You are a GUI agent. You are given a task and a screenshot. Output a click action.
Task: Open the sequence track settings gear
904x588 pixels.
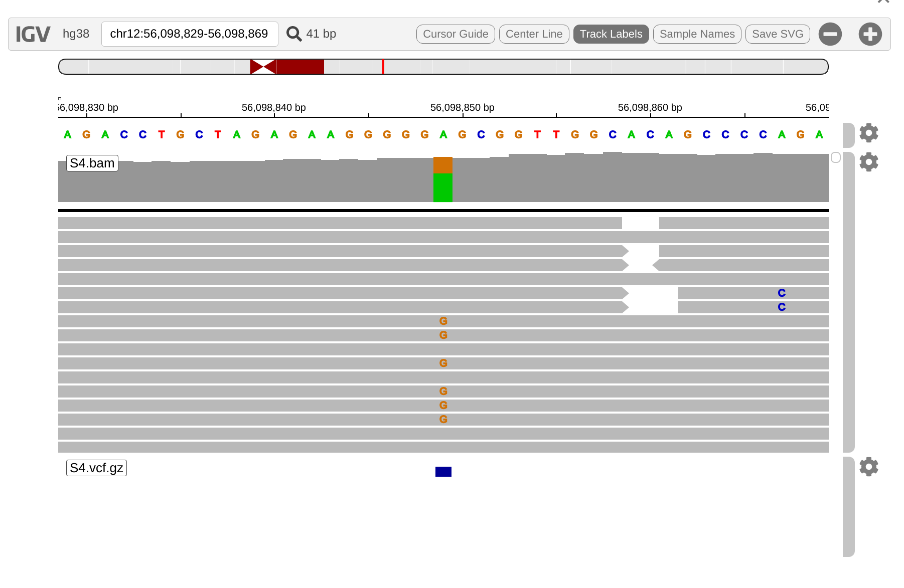pos(869,133)
